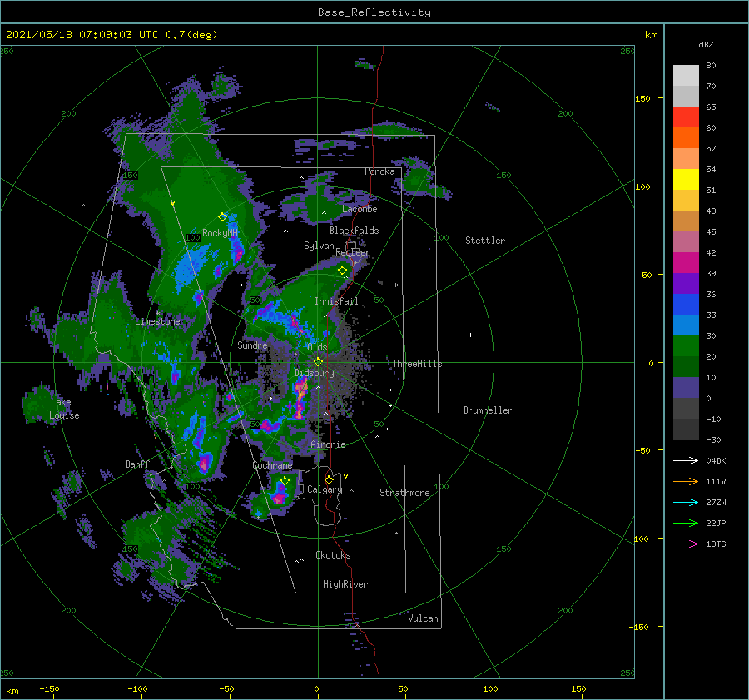Click the Sundre city label
This screenshot has height=700, width=749.
point(252,345)
